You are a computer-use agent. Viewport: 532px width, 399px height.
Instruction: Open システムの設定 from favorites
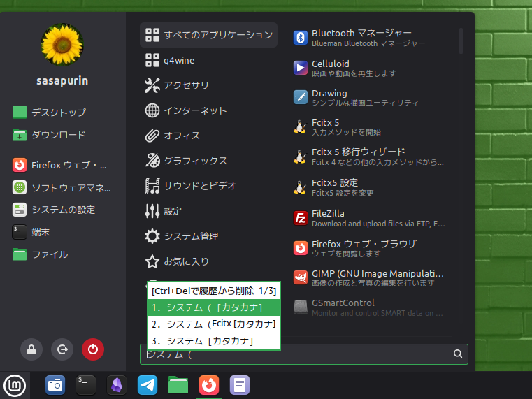(x=63, y=210)
